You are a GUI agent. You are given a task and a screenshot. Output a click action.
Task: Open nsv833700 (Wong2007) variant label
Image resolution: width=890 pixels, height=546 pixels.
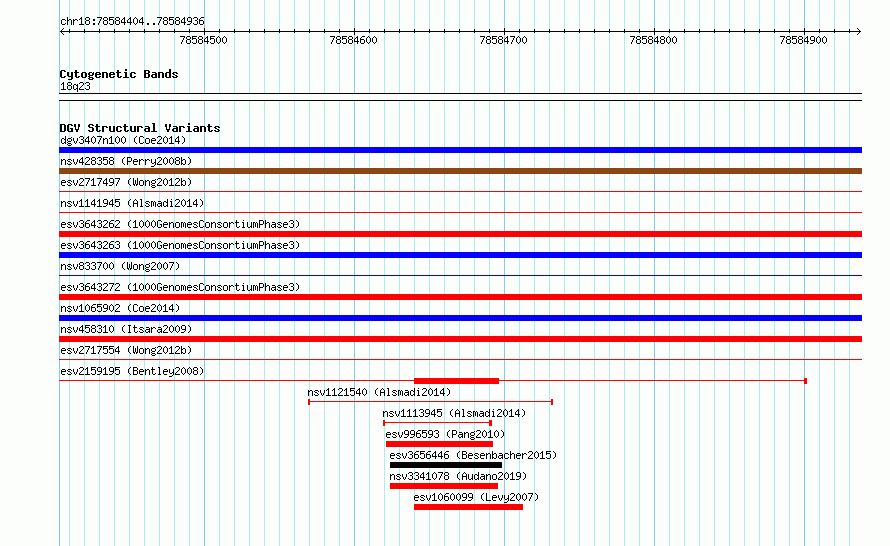click(120, 266)
